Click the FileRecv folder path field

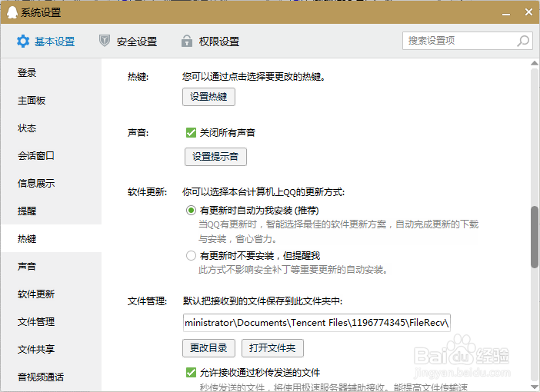click(x=316, y=323)
